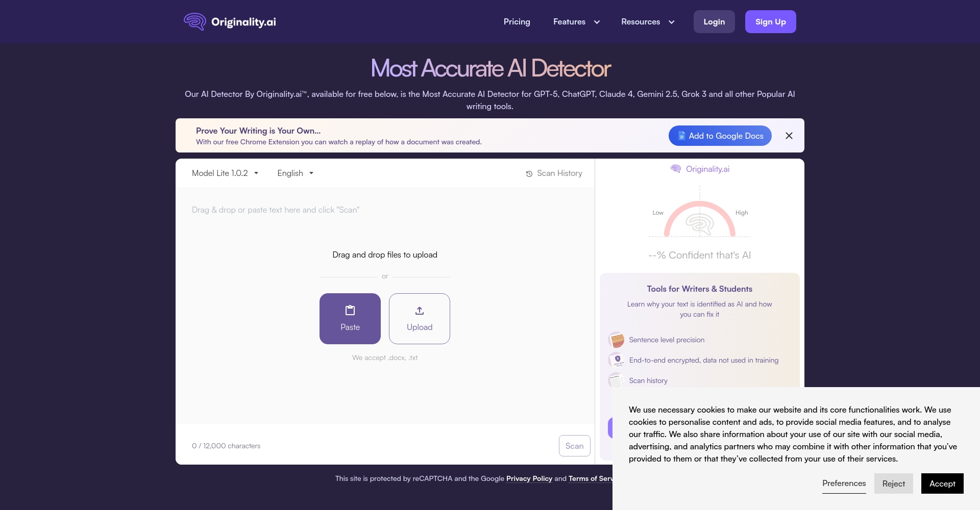
Task: Click the Scan history feature icon
Action: (617, 380)
